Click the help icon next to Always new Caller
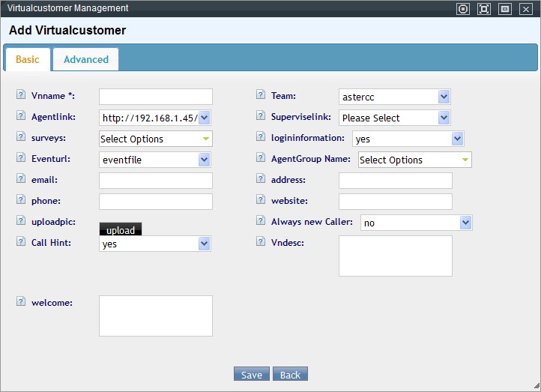 (x=260, y=221)
